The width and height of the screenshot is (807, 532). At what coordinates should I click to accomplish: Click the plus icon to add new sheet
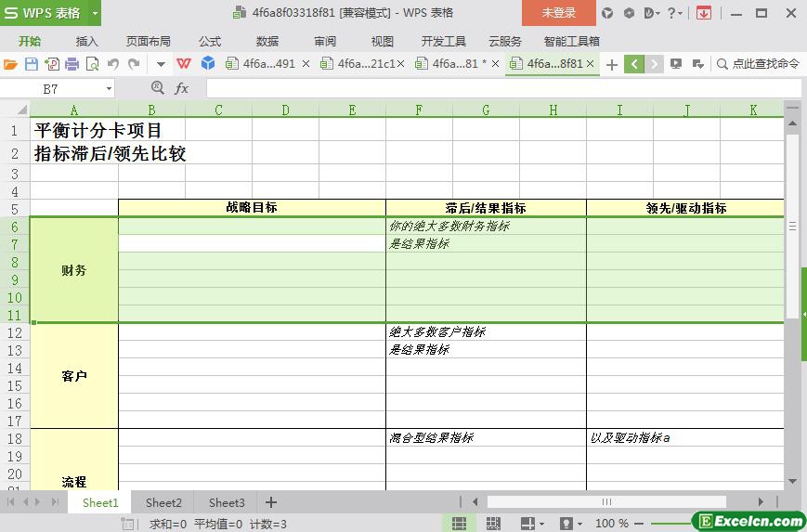271,502
